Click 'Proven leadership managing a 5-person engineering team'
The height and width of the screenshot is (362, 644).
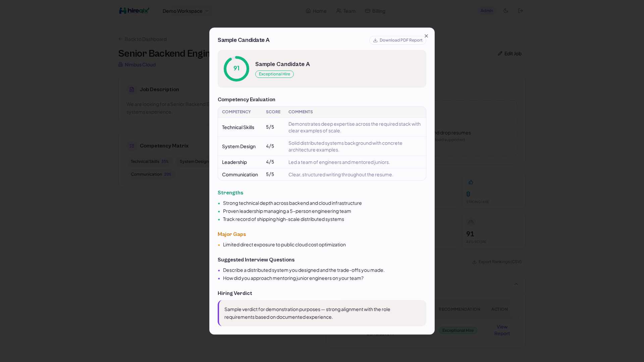287,211
